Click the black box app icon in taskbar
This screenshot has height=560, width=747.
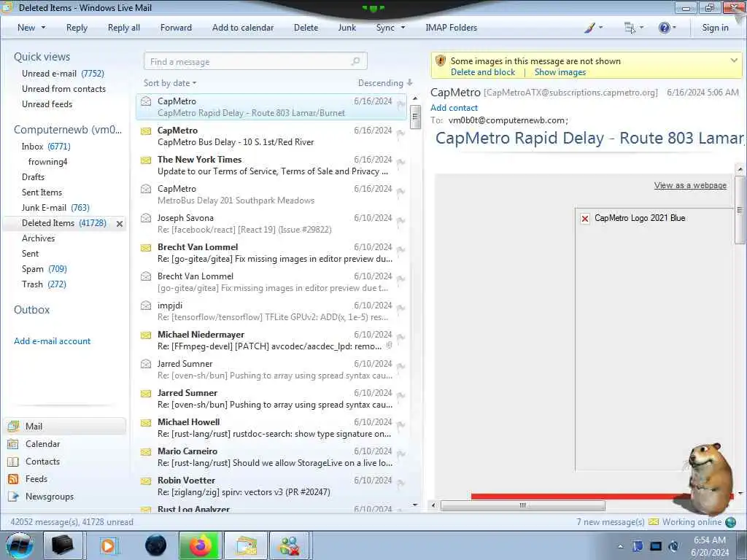(x=63, y=545)
